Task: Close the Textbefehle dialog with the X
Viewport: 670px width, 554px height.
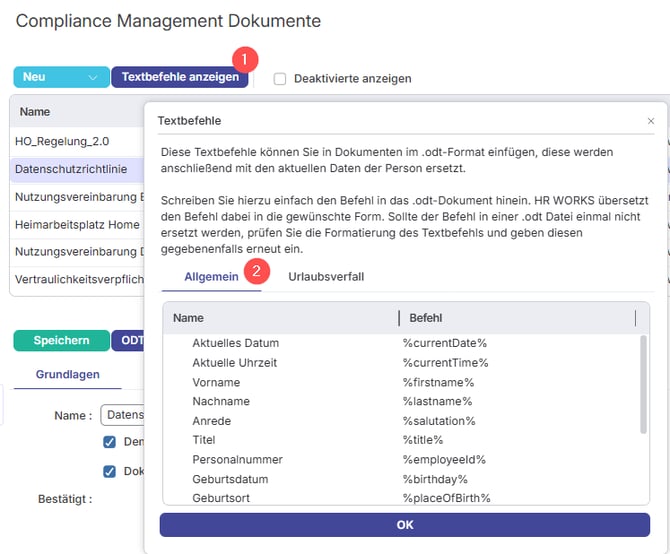Action: click(651, 121)
